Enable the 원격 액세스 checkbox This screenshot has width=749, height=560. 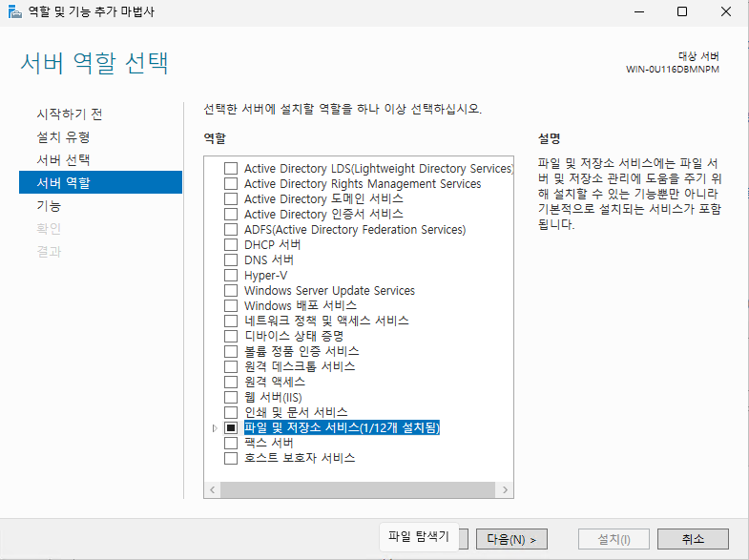pyautogui.click(x=231, y=382)
